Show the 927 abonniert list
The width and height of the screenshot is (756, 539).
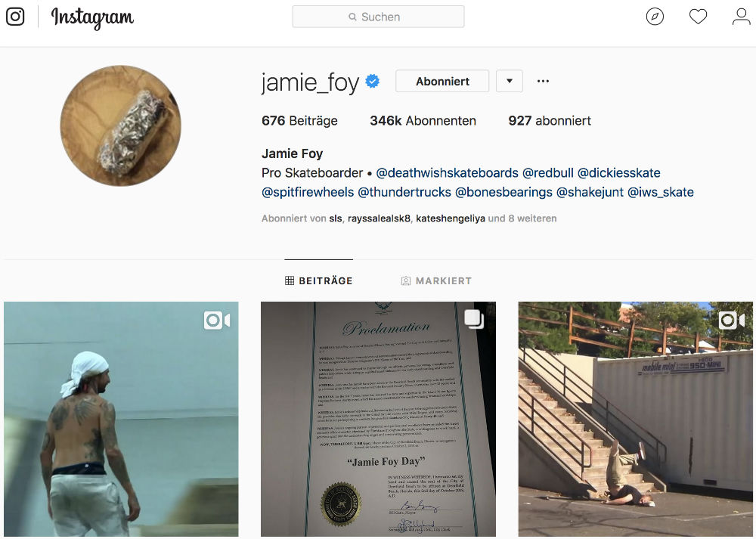tap(549, 120)
